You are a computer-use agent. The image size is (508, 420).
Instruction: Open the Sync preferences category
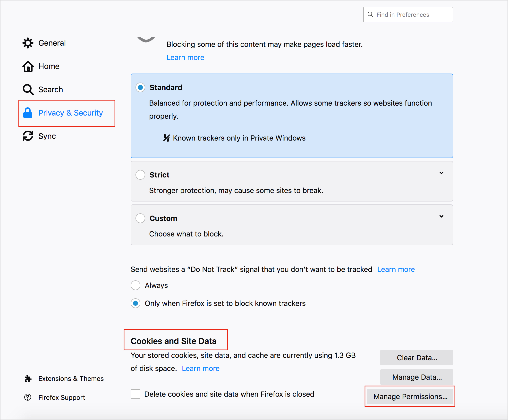click(x=47, y=136)
